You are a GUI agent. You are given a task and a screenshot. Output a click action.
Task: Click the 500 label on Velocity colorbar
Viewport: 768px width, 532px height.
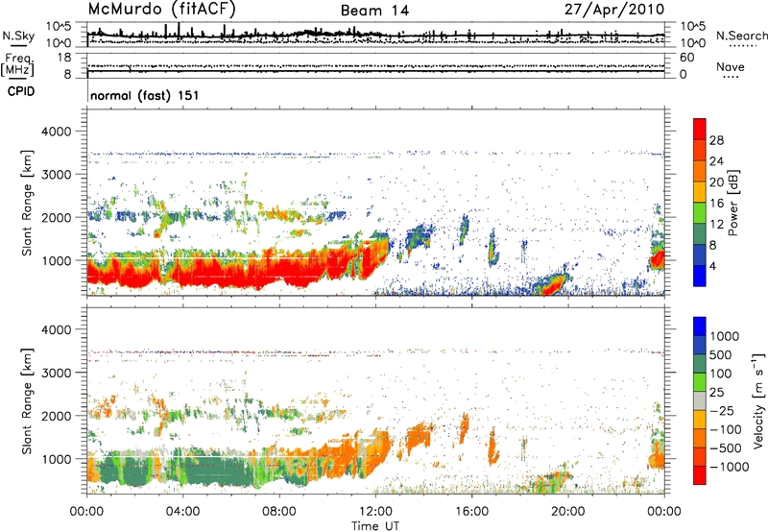(722, 355)
